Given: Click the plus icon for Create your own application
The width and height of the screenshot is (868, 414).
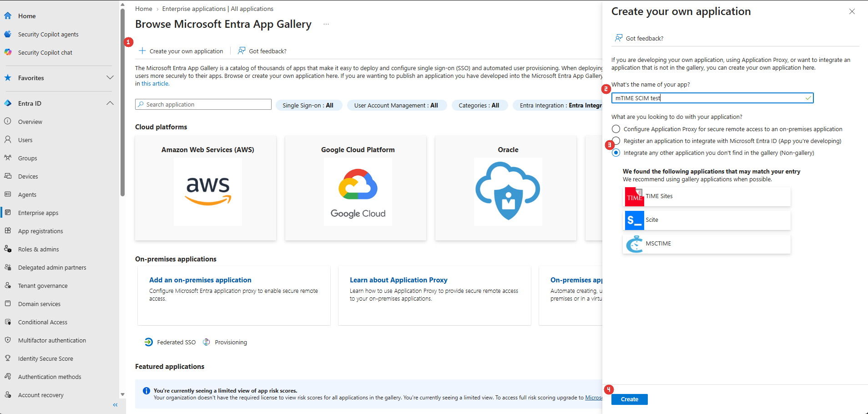Looking at the screenshot, I should click(x=142, y=51).
